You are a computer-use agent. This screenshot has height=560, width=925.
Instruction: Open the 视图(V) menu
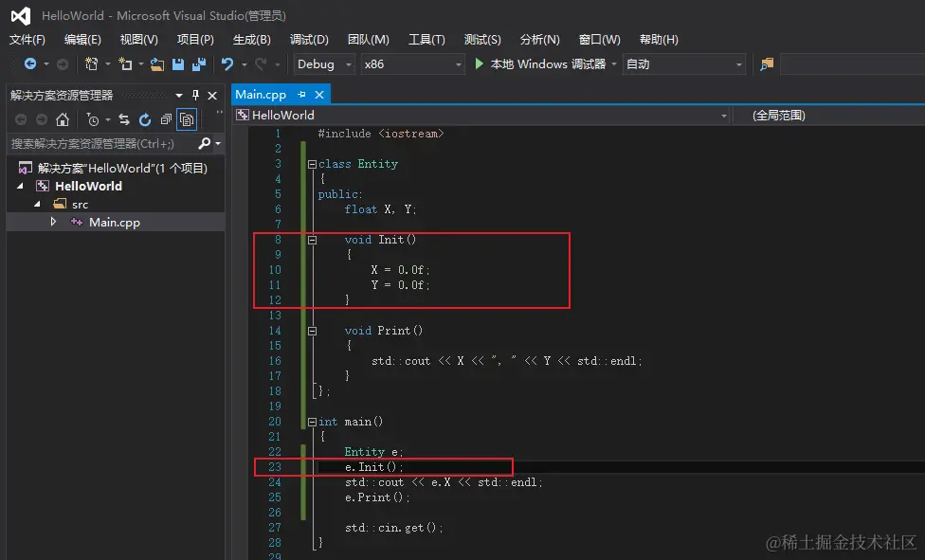click(x=138, y=40)
